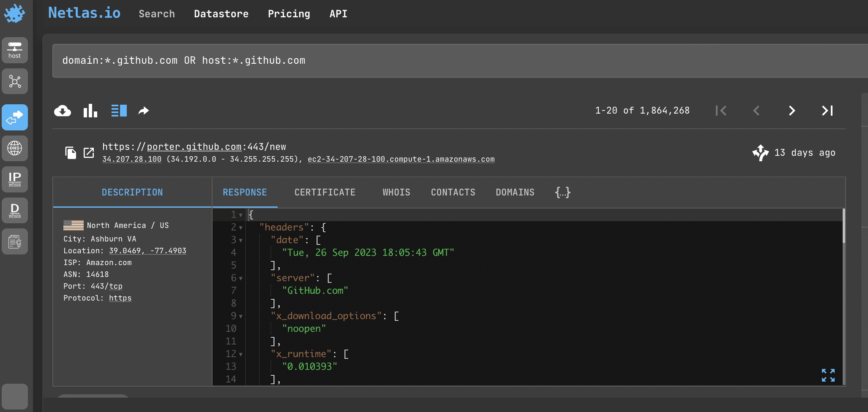
Task: Switch to the CERTIFICATE tab
Action: [x=325, y=192]
